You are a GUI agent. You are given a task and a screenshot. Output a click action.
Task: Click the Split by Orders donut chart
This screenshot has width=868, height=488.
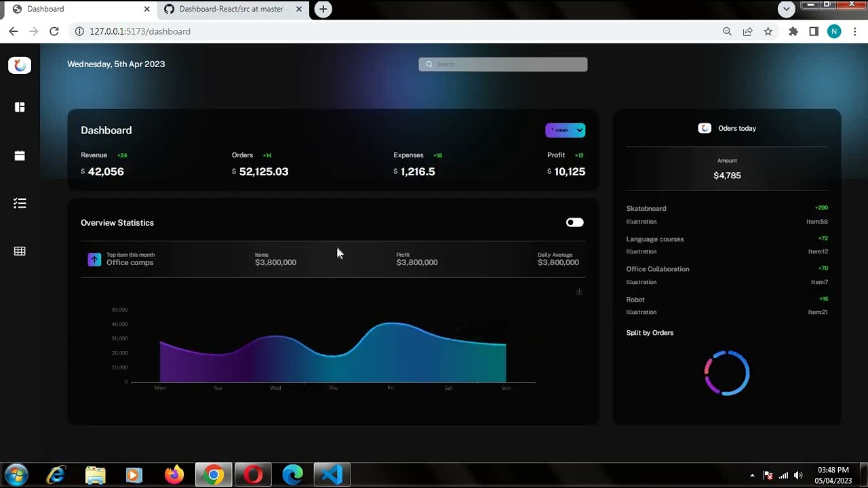[x=726, y=372]
